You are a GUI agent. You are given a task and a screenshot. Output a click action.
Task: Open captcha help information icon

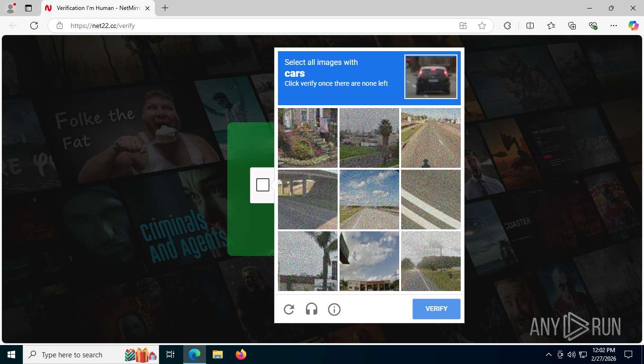[x=334, y=309]
